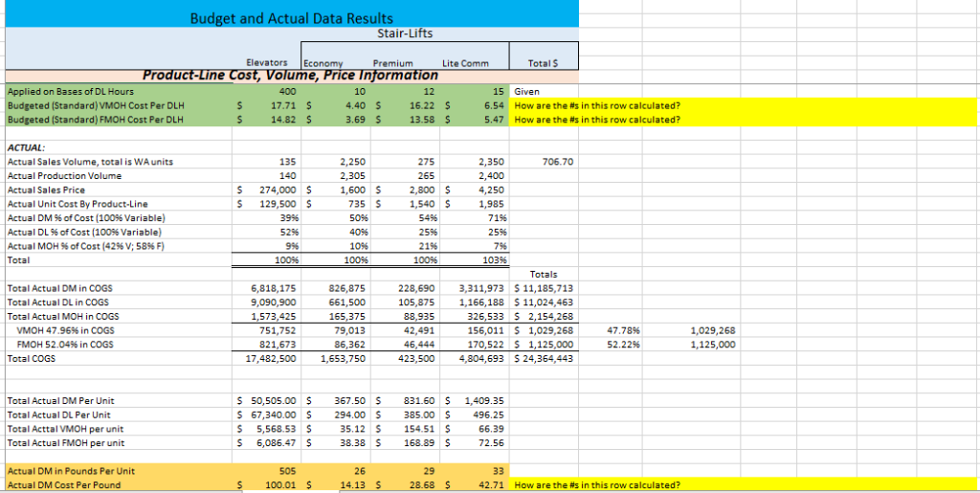Viewport: 980px width, 493px height.
Task: Select the 'Total COGS' row label
Action: [32, 359]
